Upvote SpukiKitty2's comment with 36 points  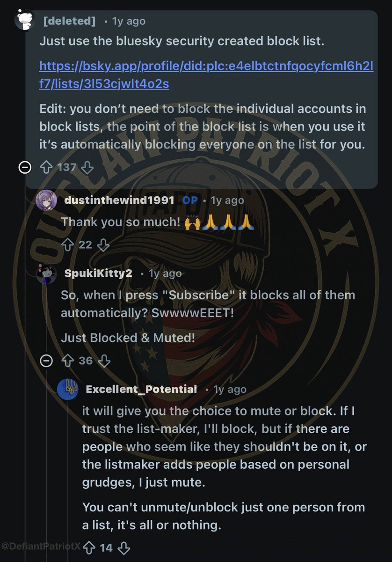[67, 360]
